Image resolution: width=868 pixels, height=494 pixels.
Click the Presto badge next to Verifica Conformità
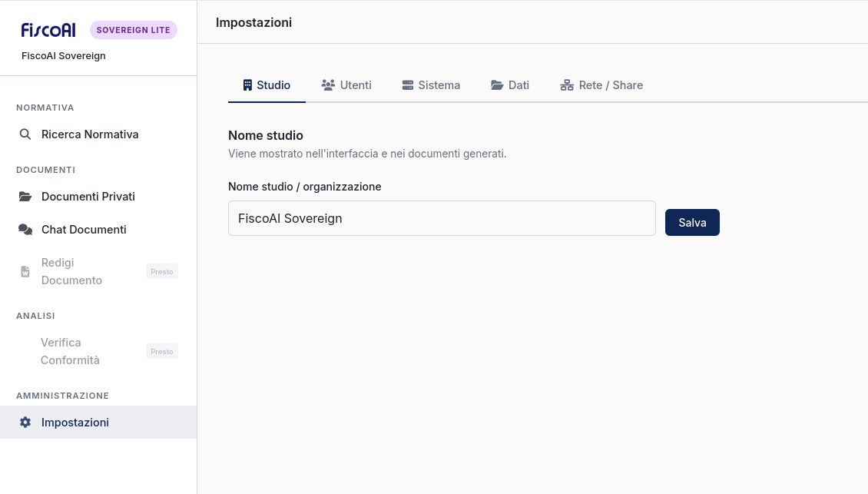point(161,351)
